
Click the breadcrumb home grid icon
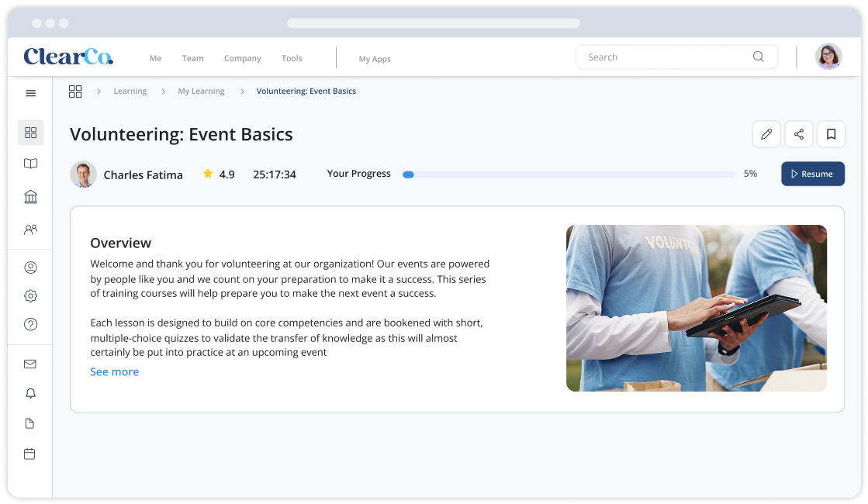[75, 91]
